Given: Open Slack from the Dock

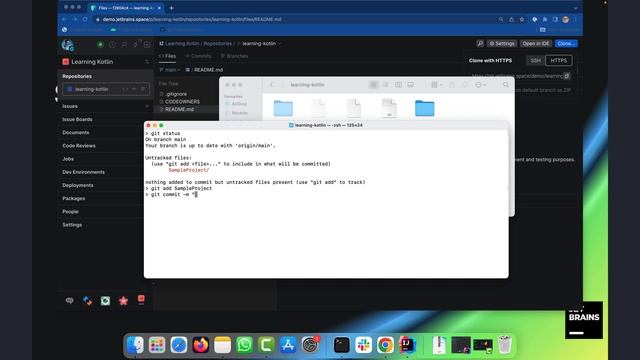Looking at the screenshot, I should (x=363, y=345).
